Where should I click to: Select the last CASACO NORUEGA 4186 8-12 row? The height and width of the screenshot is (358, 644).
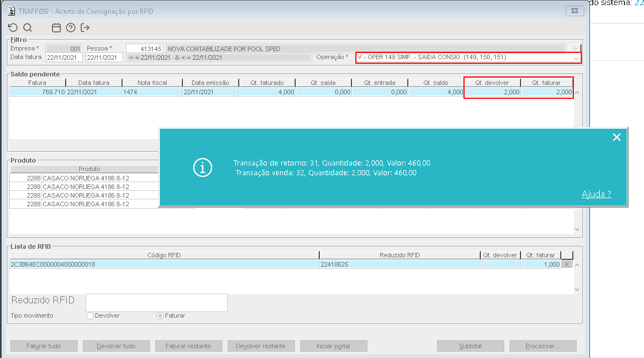[x=84, y=204]
